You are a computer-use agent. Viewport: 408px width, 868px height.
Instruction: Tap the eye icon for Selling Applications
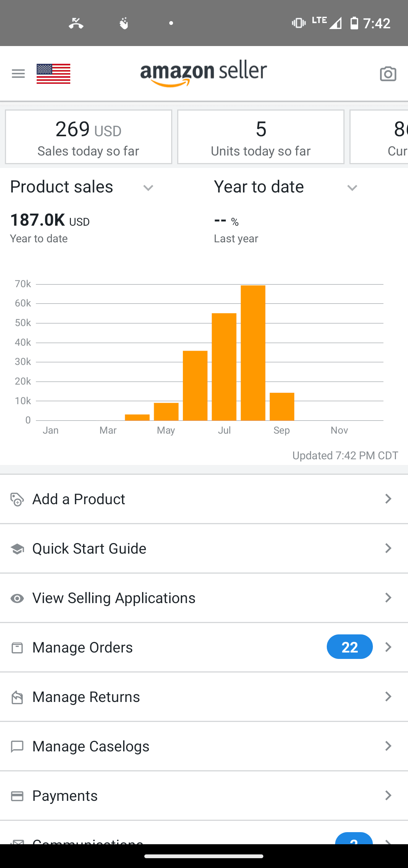click(17, 598)
